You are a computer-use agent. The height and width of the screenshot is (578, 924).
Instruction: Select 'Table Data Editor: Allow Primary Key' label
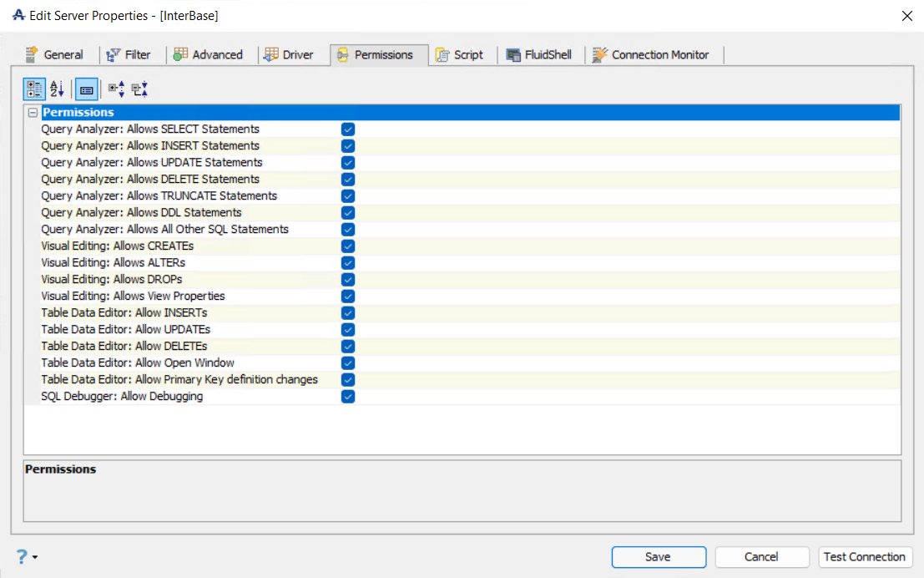pyautogui.click(x=179, y=379)
